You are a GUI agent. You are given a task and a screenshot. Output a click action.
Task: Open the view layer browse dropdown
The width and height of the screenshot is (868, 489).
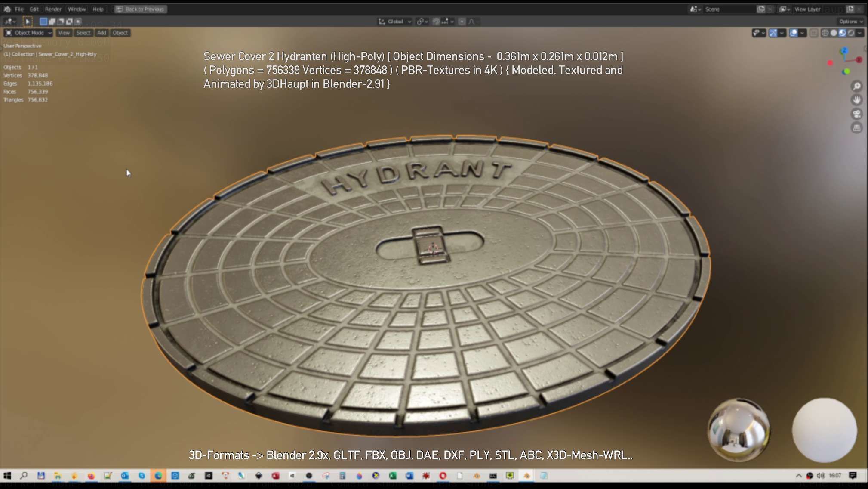point(785,9)
